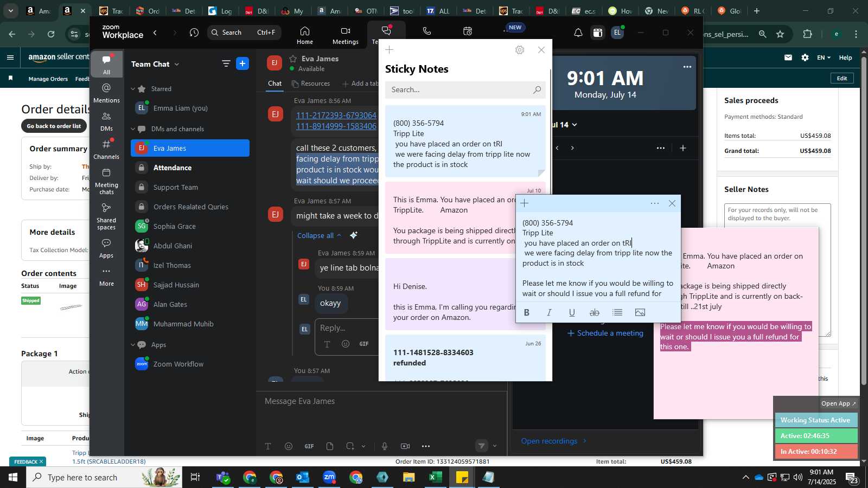
Task: Open Help in Amazon seller central
Action: [x=845, y=57]
